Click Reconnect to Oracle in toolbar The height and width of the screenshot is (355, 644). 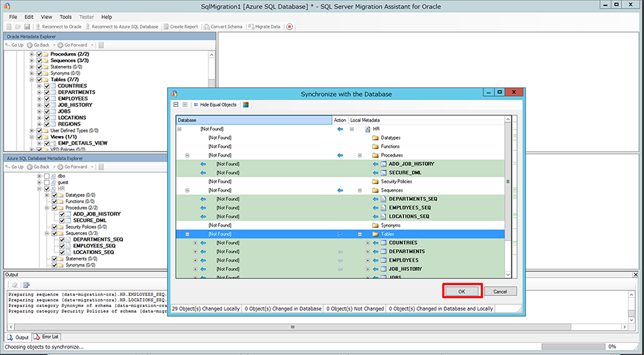pyautogui.click(x=58, y=27)
